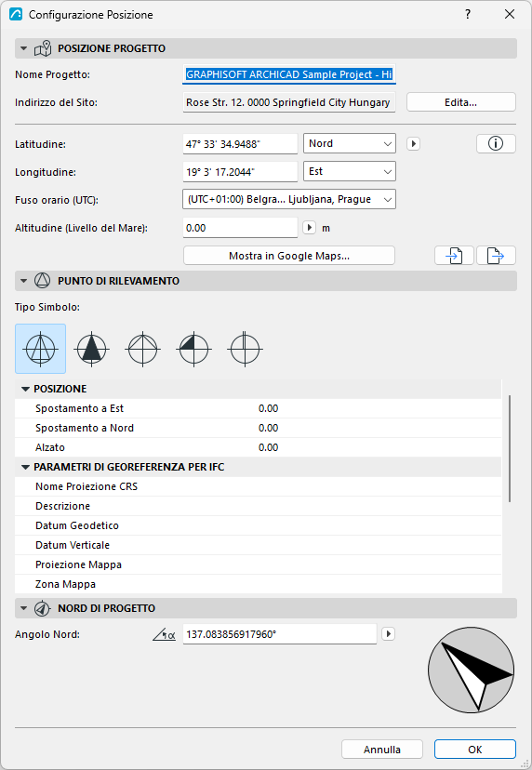Click the export location file icon
This screenshot has height=770, width=532.
click(x=496, y=256)
